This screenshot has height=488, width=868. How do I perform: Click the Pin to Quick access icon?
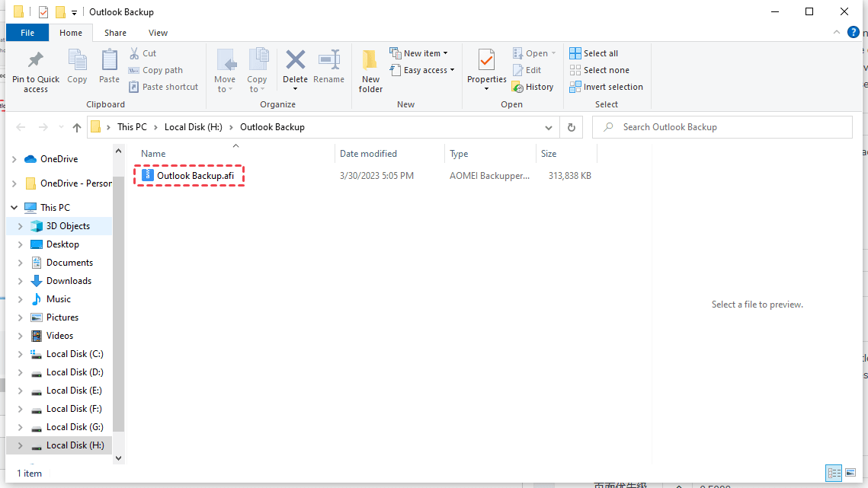(36, 59)
